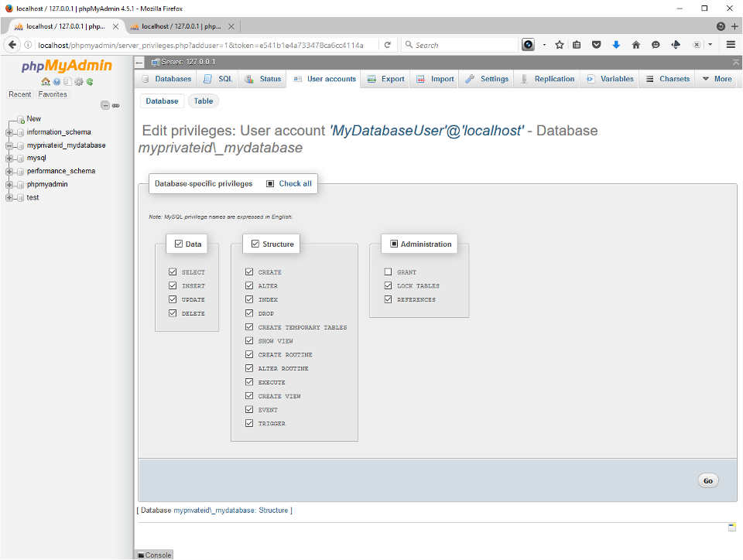Follow the myprivateid\_mydatabase database link
Screen dimensions: 743x560
pyautogui.click(x=214, y=510)
